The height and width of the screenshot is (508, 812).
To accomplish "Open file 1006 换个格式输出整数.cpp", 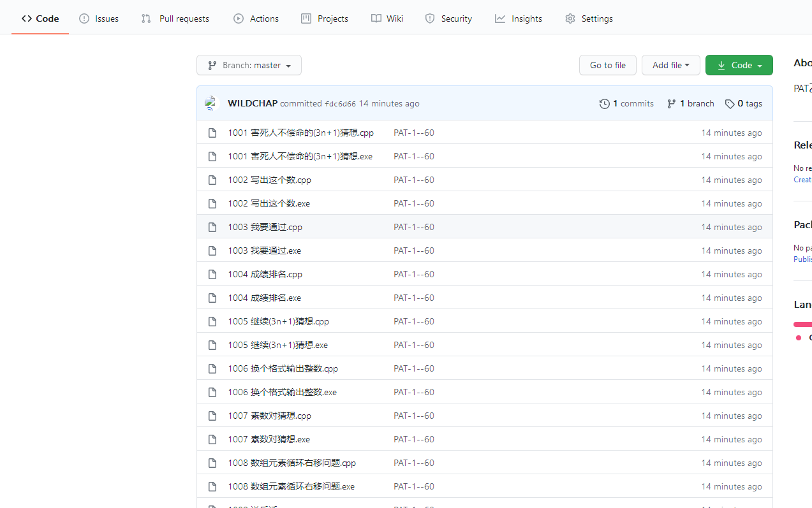I will pos(283,368).
